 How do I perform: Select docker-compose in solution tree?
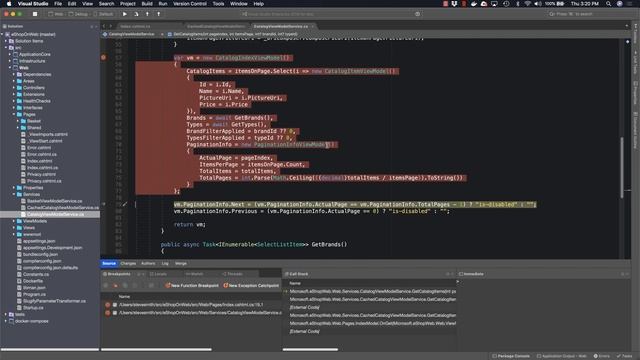point(31,321)
